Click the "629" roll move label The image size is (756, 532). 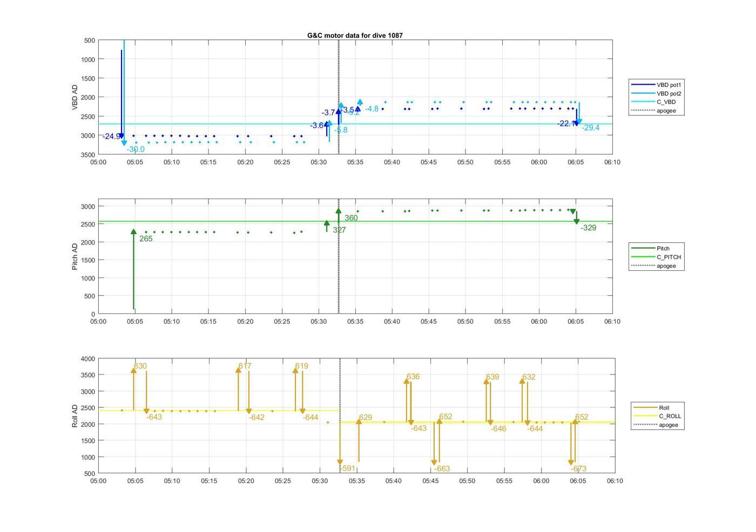[366, 418]
